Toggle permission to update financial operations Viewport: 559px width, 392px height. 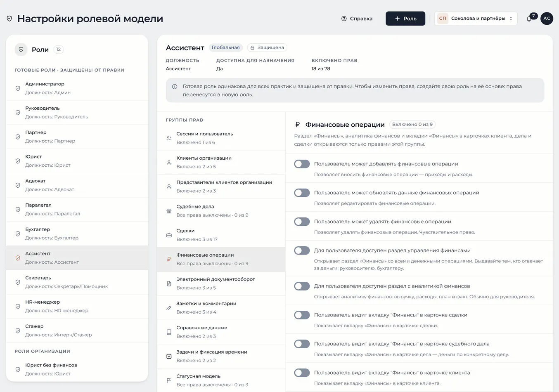coord(302,193)
